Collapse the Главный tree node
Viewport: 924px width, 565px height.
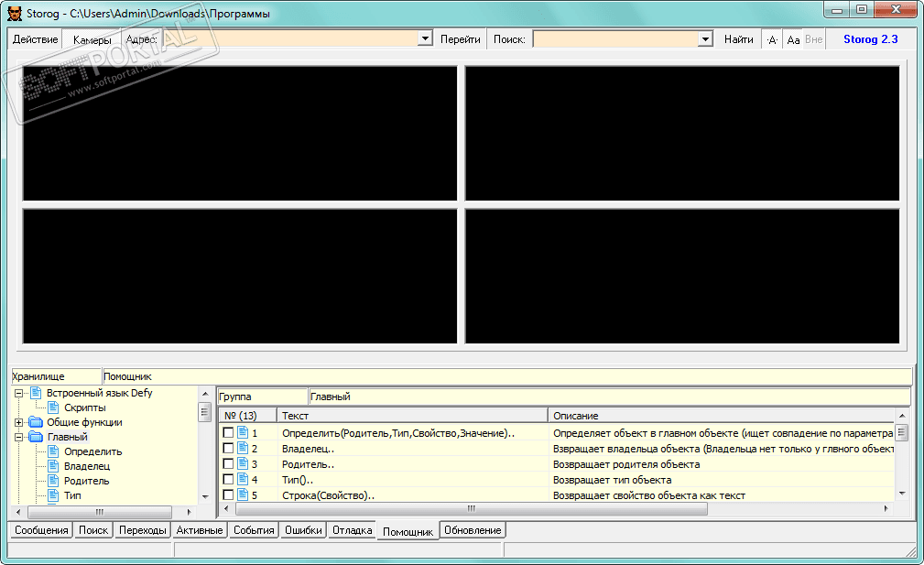click(19, 437)
